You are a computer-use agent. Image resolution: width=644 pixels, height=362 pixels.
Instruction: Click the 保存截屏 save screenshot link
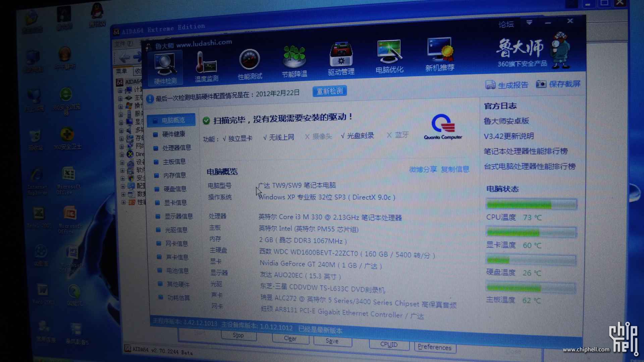tap(558, 84)
